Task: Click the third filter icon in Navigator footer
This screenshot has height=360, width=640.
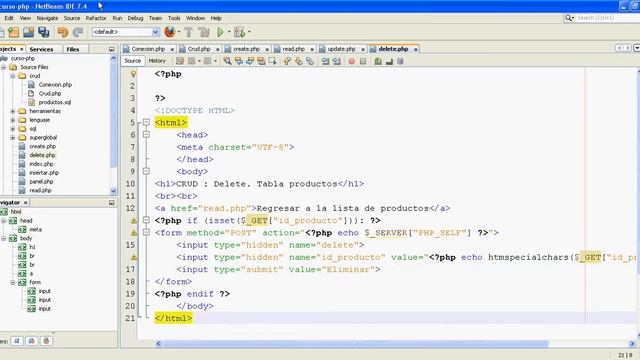Action: click(x=47, y=341)
